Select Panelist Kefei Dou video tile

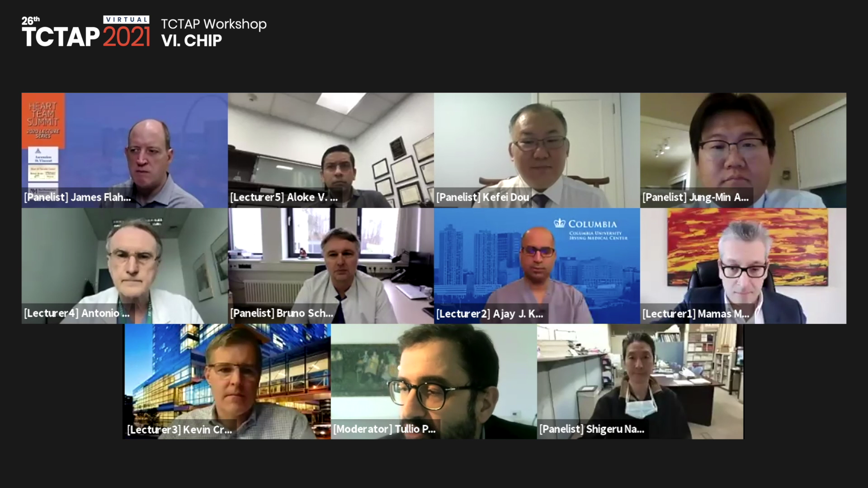pyautogui.click(x=537, y=150)
